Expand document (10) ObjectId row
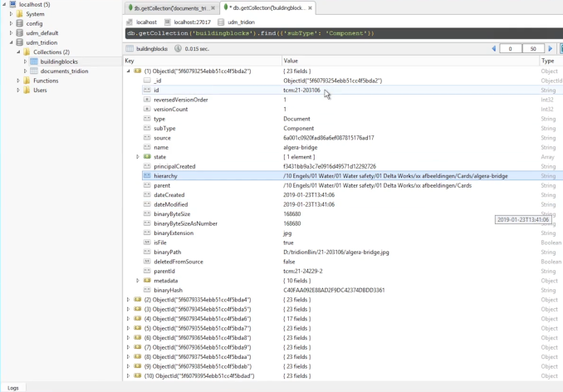563x392 pixels. coord(129,375)
